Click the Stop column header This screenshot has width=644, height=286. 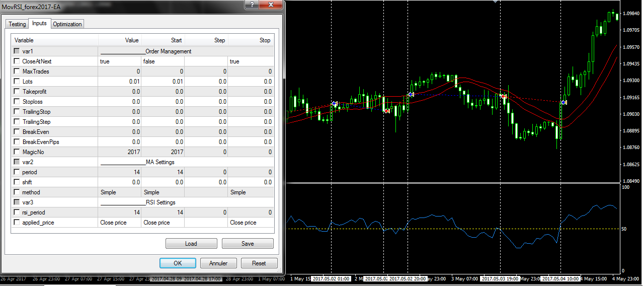[x=251, y=40]
